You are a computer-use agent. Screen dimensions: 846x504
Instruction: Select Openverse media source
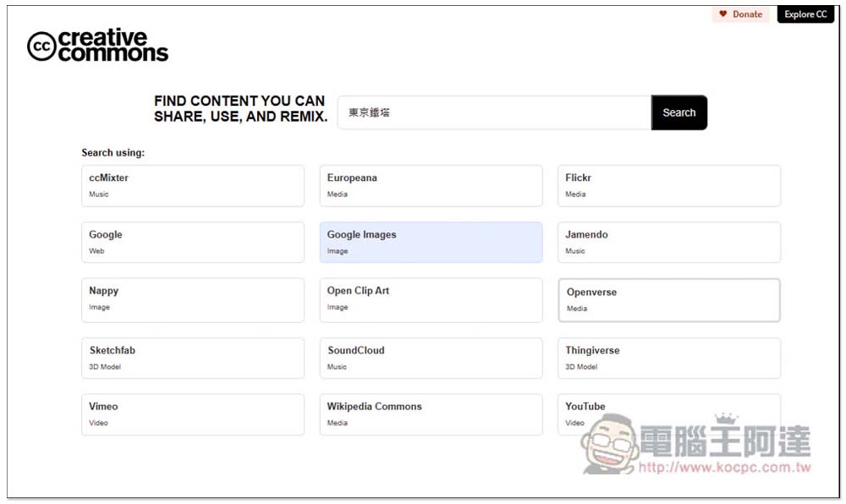coord(669,300)
